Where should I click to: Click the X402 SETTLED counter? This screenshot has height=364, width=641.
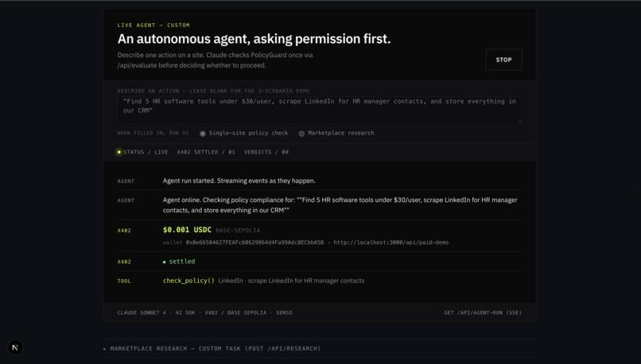[206, 152]
